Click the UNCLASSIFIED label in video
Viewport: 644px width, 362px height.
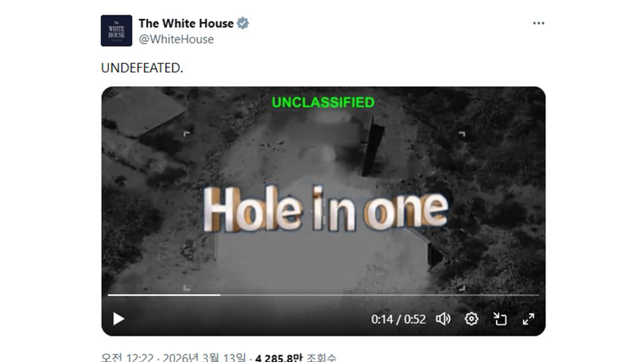[323, 103]
